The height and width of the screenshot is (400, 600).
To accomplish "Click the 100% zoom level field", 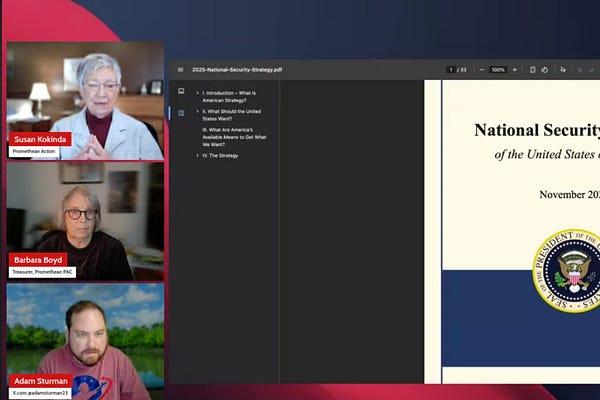I will 498,70.
